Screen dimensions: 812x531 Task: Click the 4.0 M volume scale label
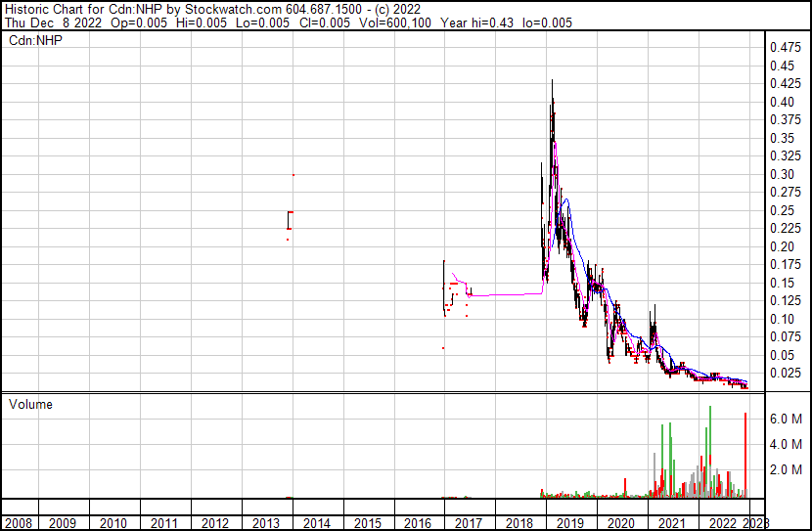click(785, 444)
